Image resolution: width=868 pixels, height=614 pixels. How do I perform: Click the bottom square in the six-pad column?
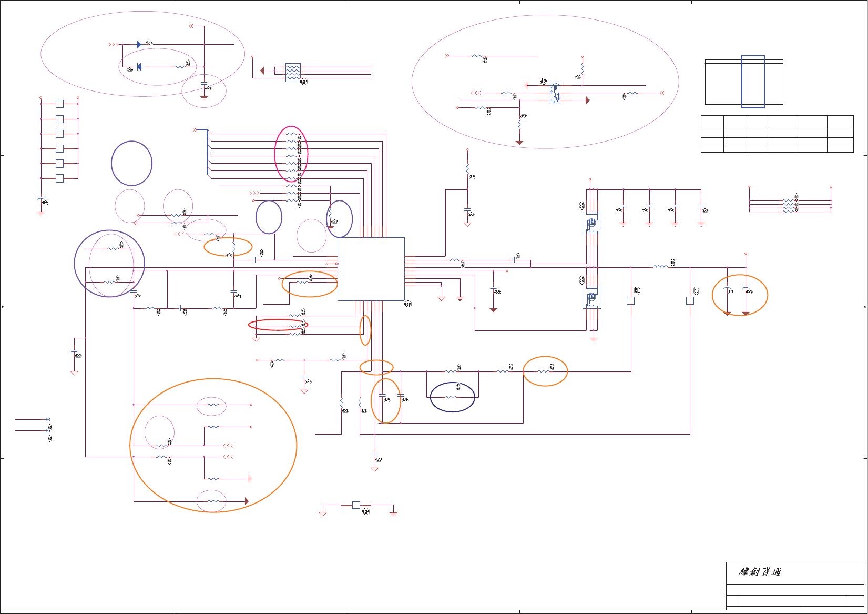click(x=60, y=178)
